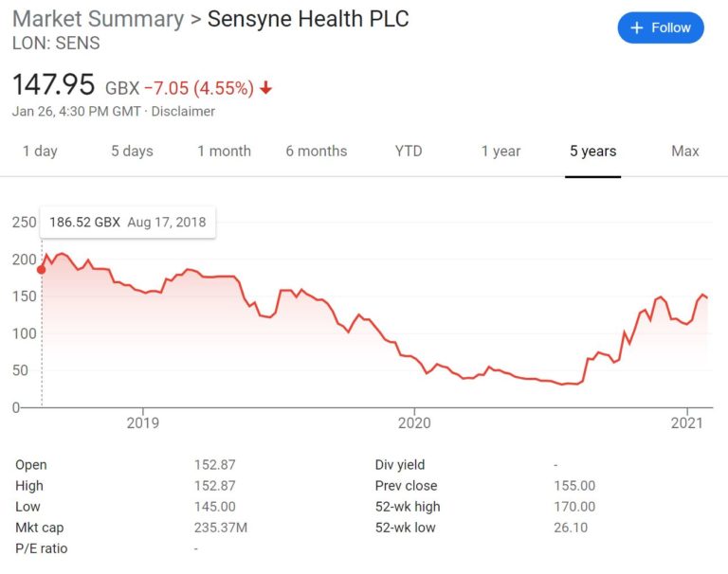Click the 2020 axis label
728x574 pixels.
(x=414, y=422)
